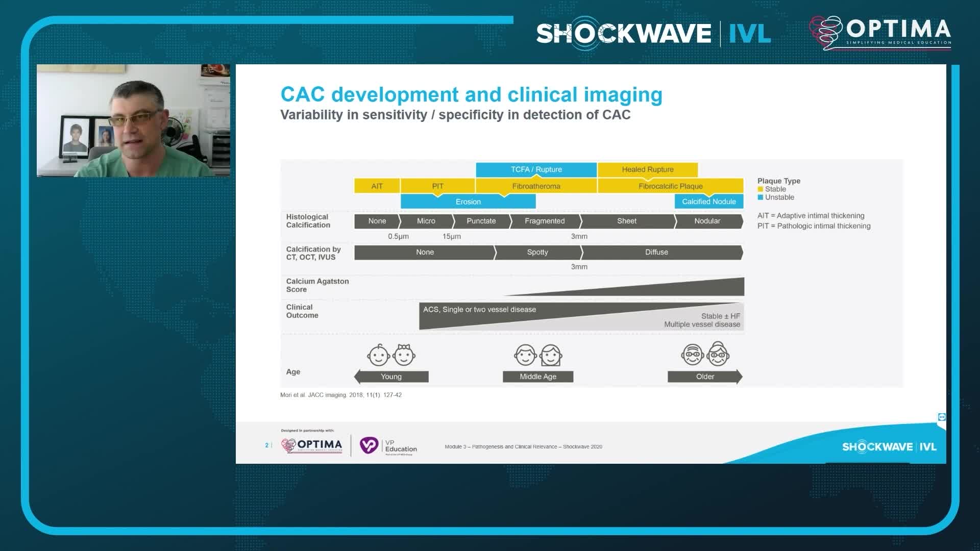980x551 pixels.
Task: Click the blue Unstable legend swatch
Action: pos(760,197)
